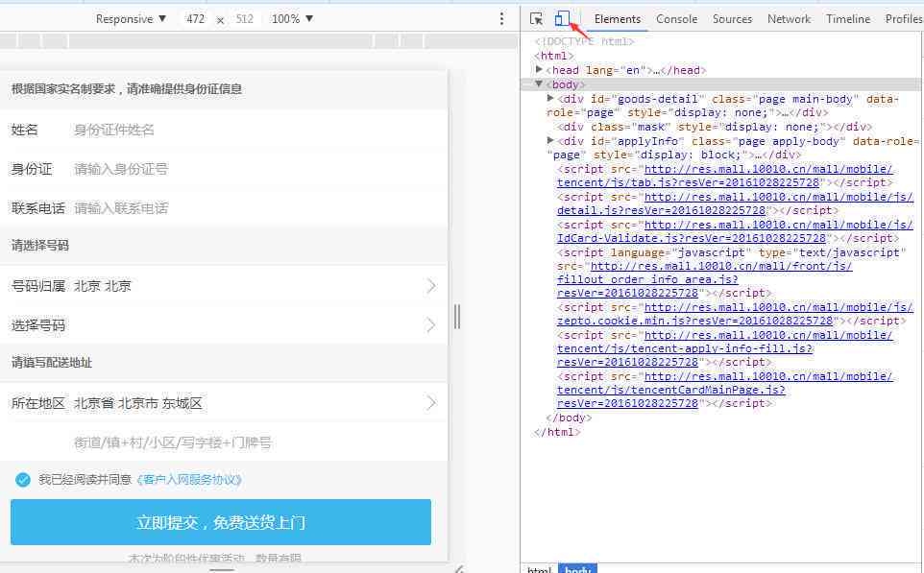Select the DOCTYPE html line

coord(584,41)
